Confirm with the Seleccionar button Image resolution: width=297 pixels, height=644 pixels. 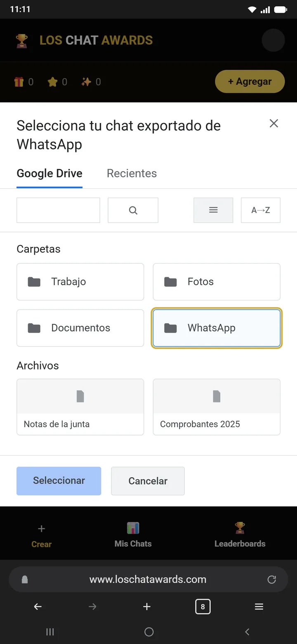(59, 481)
